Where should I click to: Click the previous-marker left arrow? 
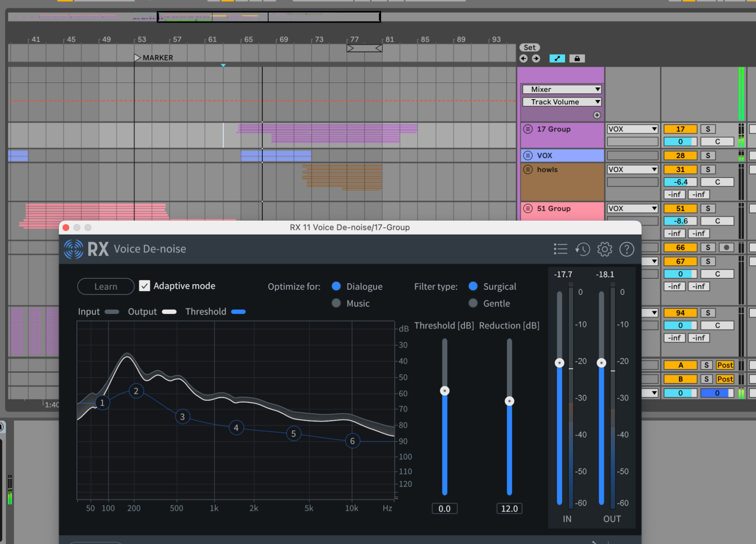pos(524,58)
